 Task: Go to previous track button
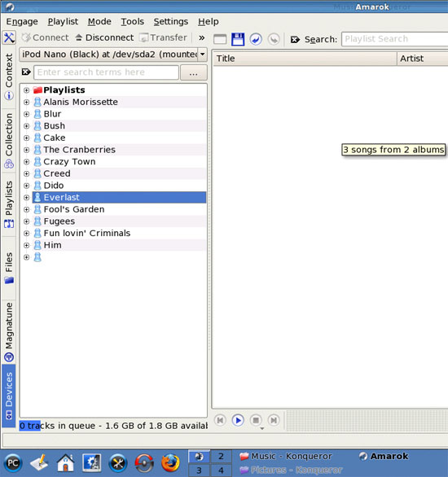(x=220, y=420)
